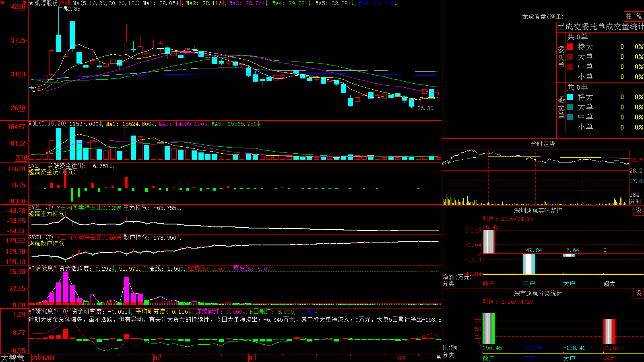Click the 03 month marker on timeline
Viewport: 644px width, 362px height.
252,358
